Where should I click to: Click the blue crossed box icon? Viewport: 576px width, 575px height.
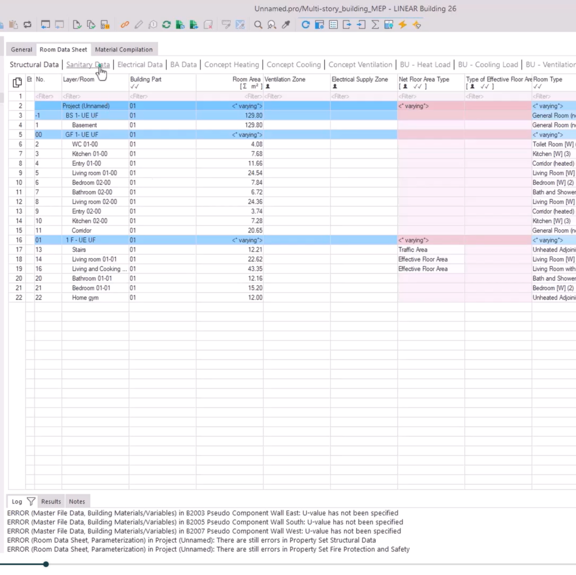[x=240, y=25]
